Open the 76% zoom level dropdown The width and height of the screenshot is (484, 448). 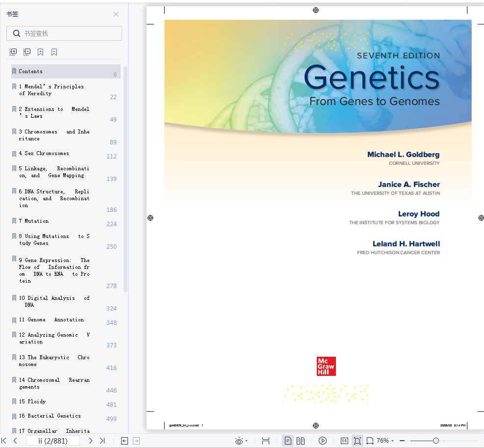pyautogui.click(x=392, y=441)
